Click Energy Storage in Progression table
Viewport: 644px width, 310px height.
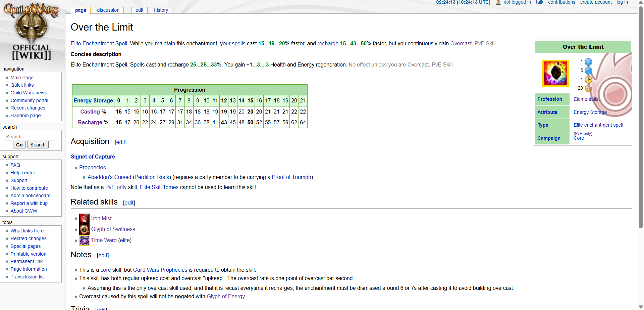coord(93,101)
